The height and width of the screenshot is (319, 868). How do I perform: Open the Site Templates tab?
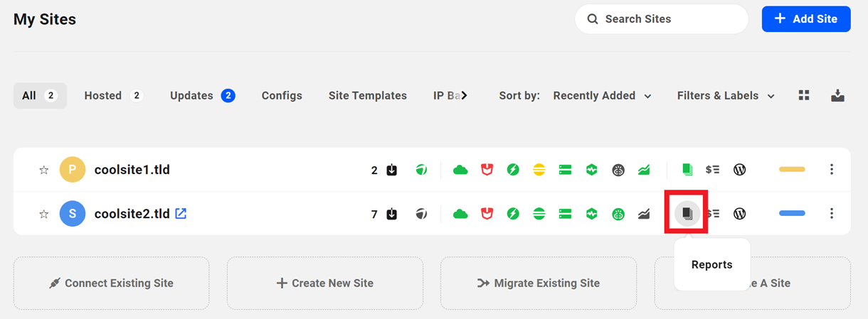[368, 95]
